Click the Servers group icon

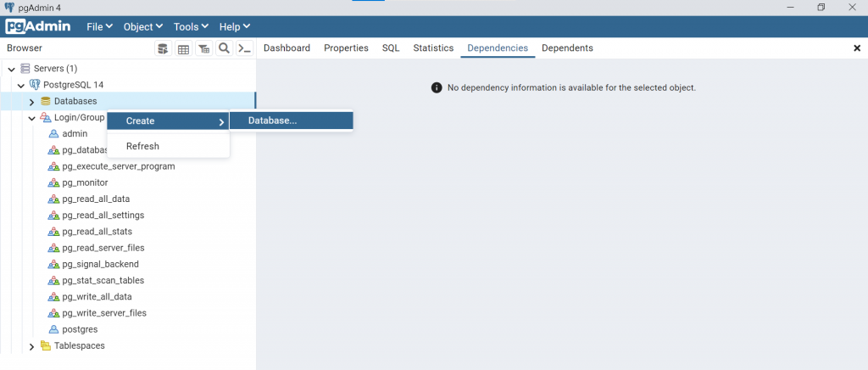tap(25, 69)
